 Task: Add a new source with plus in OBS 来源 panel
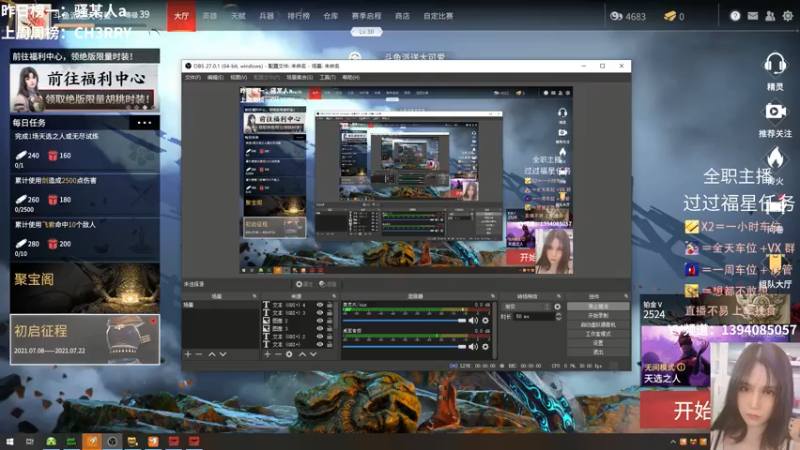coord(267,354)
